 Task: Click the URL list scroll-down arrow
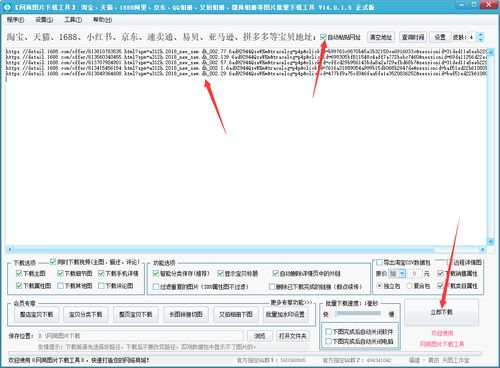tap(491, 241)
